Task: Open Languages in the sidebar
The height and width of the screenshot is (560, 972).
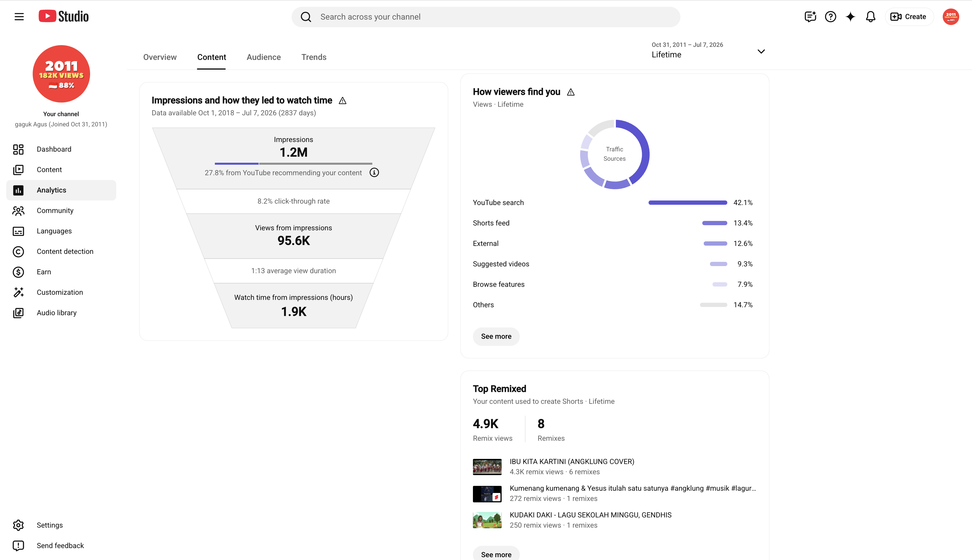Action: [61, 231]
